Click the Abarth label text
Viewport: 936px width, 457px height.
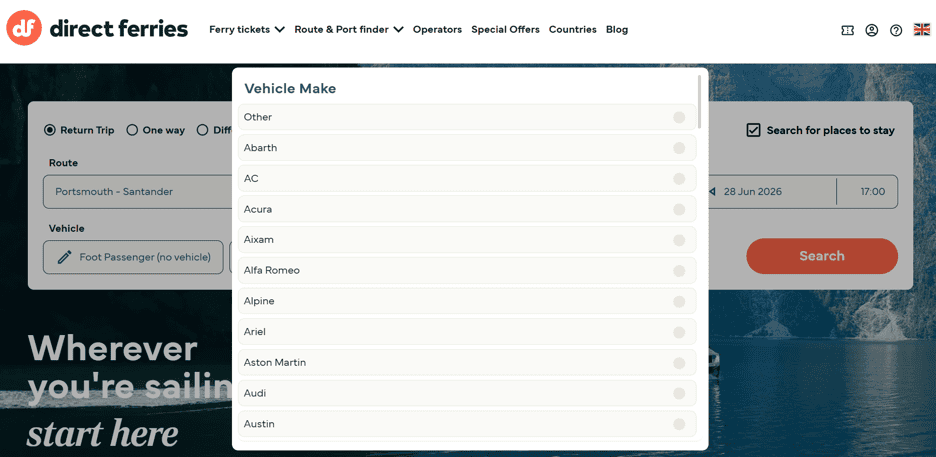(x=260, y=147)
